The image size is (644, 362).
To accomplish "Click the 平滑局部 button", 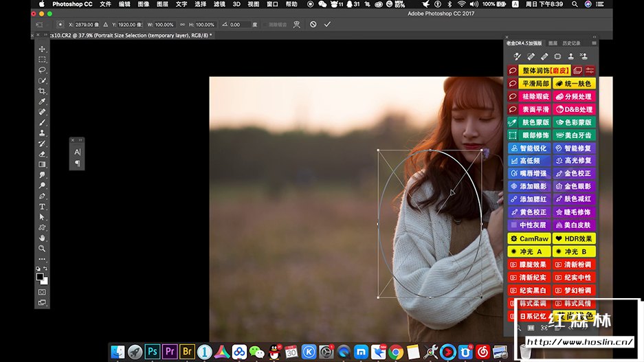I will click(x=535, y=83).
